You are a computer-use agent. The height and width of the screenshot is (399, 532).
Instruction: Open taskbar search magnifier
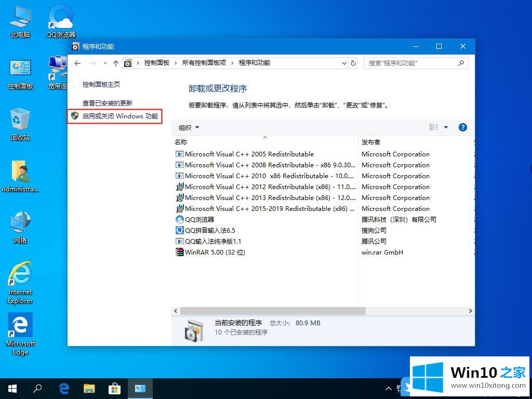coord(37,388)
